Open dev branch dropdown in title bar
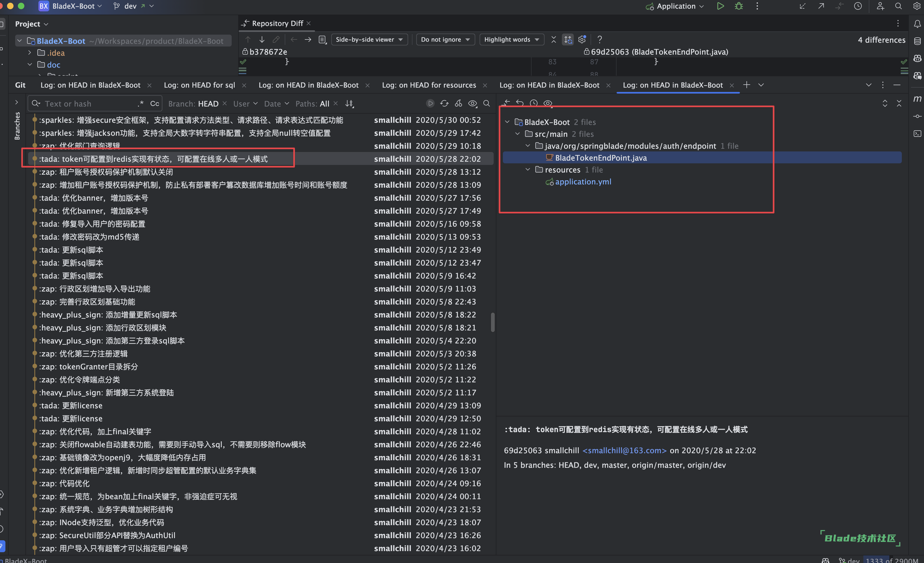The width and height of the screenshot is (924, 563). tap(134, 6)
